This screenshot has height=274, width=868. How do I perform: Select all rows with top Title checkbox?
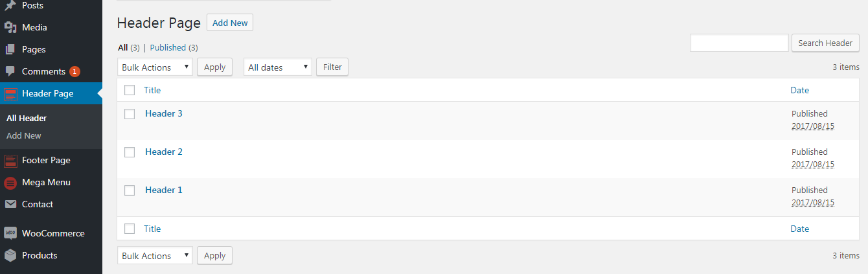click(130, 90)
